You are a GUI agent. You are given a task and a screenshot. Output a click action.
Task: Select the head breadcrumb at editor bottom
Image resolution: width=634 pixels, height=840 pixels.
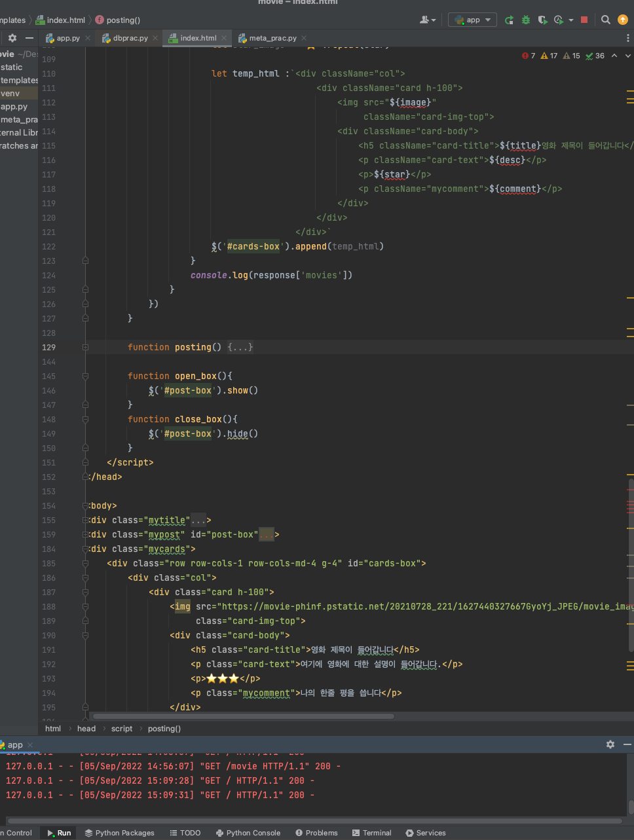point(86,728)
